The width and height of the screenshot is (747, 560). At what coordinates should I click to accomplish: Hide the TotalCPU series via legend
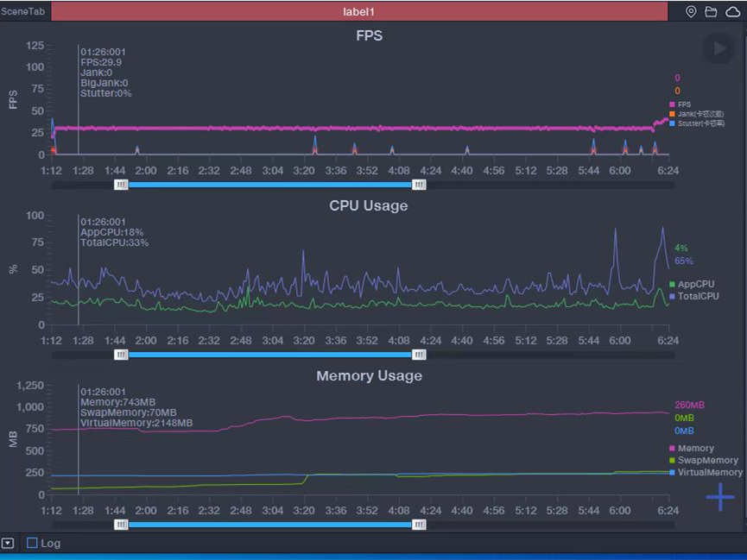tap(698, 296)
